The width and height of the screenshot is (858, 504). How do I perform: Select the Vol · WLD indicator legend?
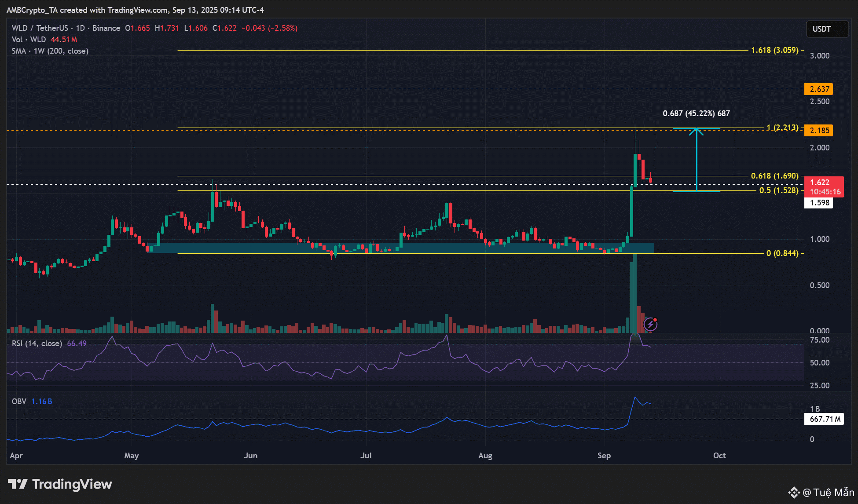tap(29, 40)
